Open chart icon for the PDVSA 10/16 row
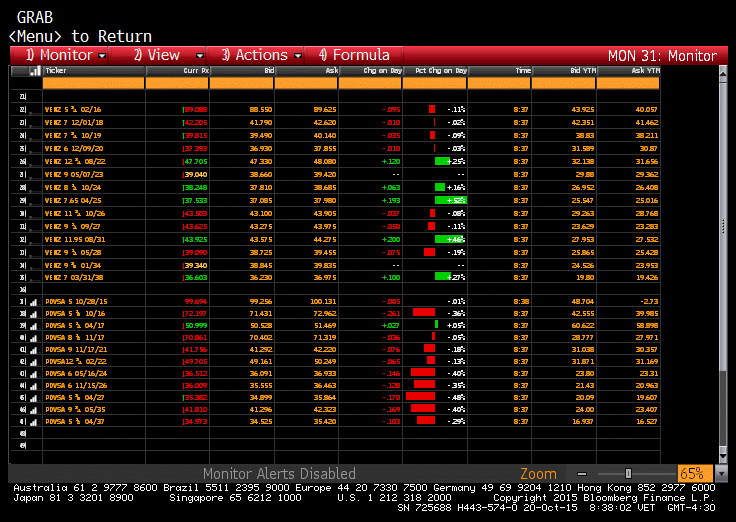 (x=33, y=314)
